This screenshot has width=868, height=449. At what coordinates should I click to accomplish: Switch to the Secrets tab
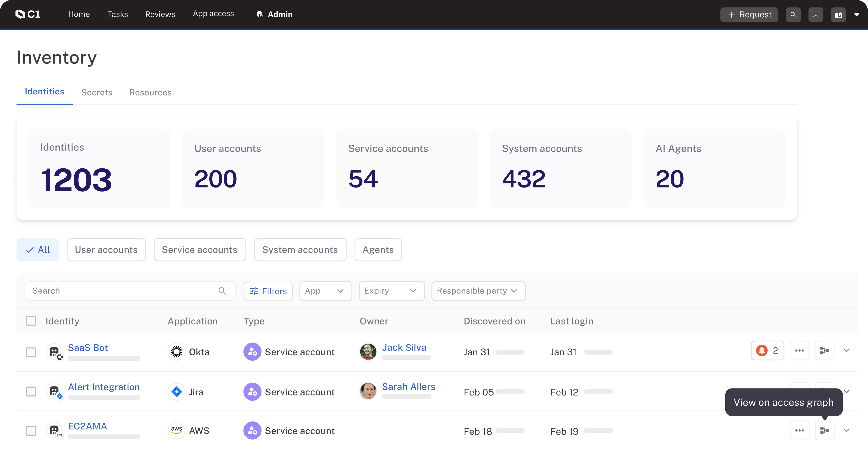[97, 92]
